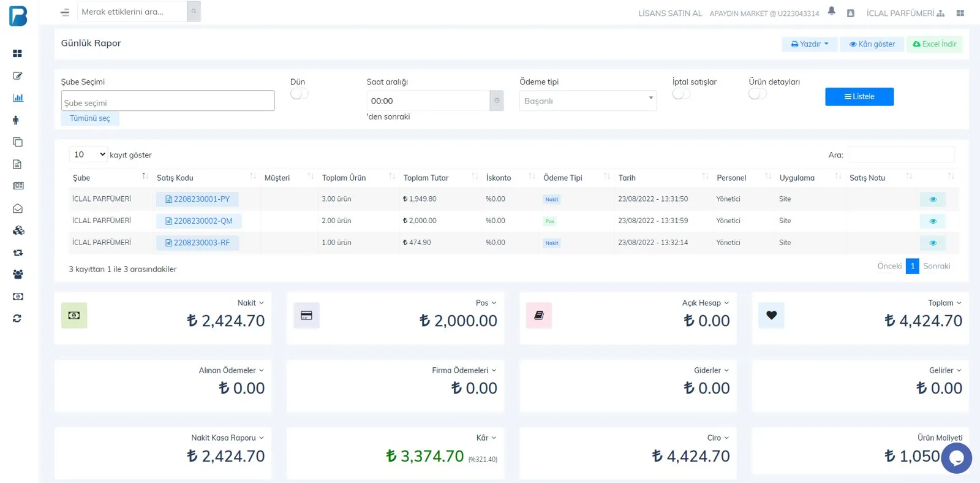The image size is (980, 483).
Task: Expand the Nakit card chevron
Action: 262,303
